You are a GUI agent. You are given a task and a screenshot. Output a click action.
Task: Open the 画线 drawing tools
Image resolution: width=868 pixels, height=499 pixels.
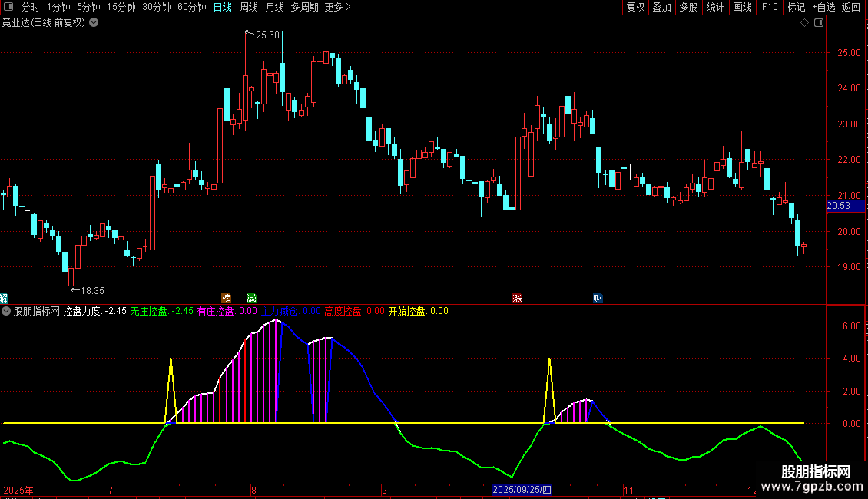click(x=742, y=8)
